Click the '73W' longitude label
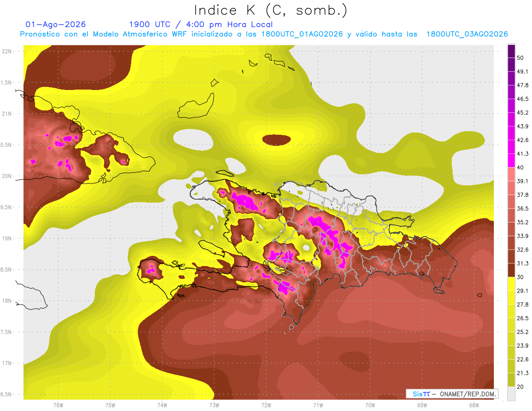532x411 pixels. click(x=214, y=405)
